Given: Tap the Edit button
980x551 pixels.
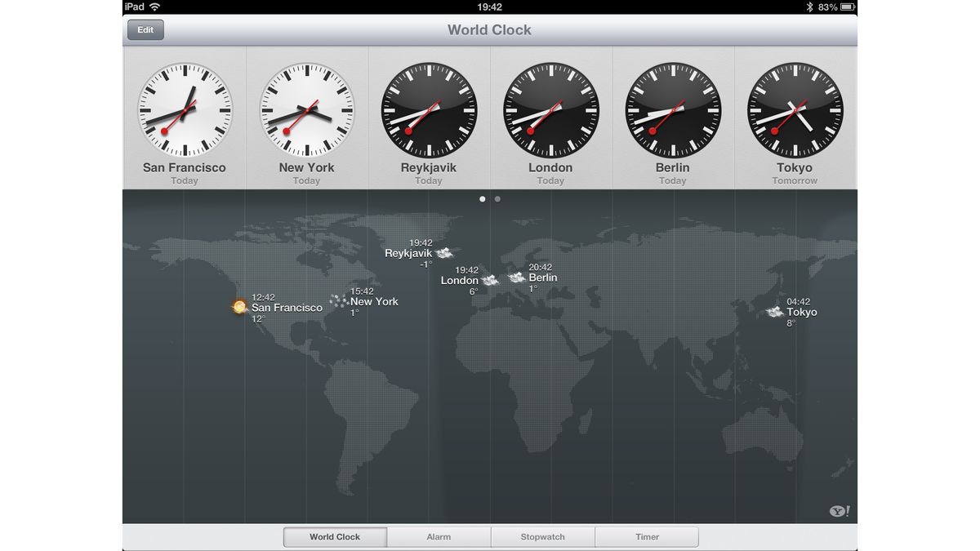Looking at the screenshot, I should coord(145,29).
